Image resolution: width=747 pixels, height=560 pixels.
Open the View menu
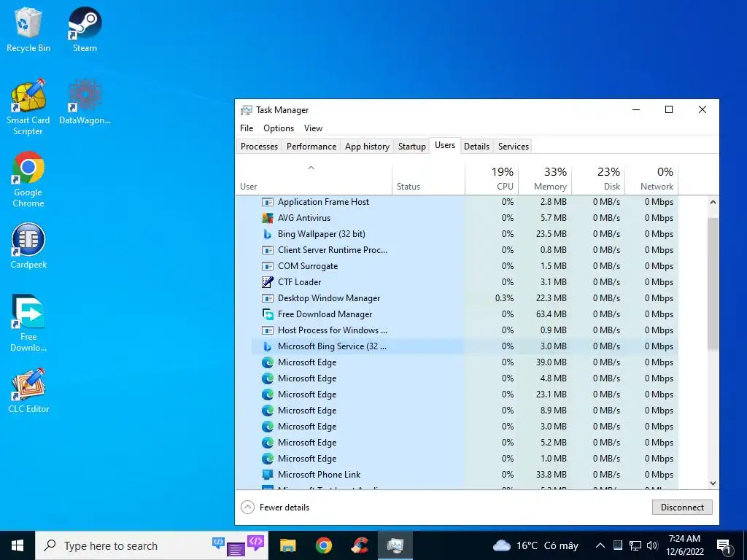(x=313, y=128)
